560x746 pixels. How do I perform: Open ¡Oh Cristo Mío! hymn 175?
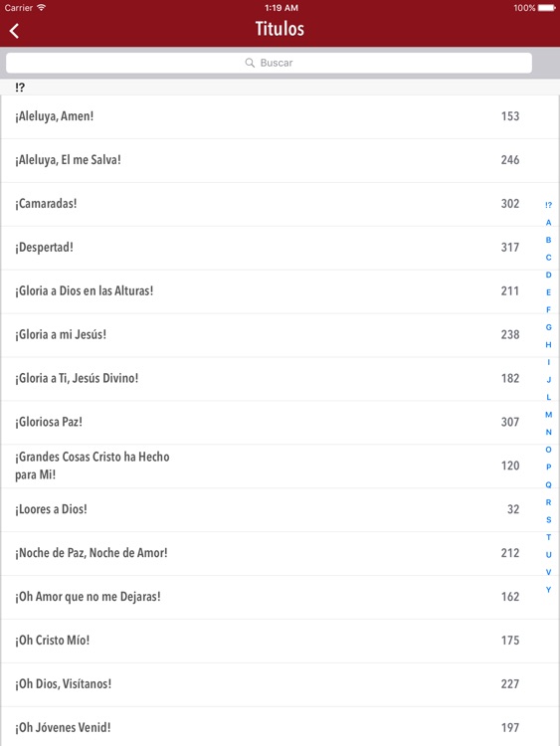click(x=280, y=641)
